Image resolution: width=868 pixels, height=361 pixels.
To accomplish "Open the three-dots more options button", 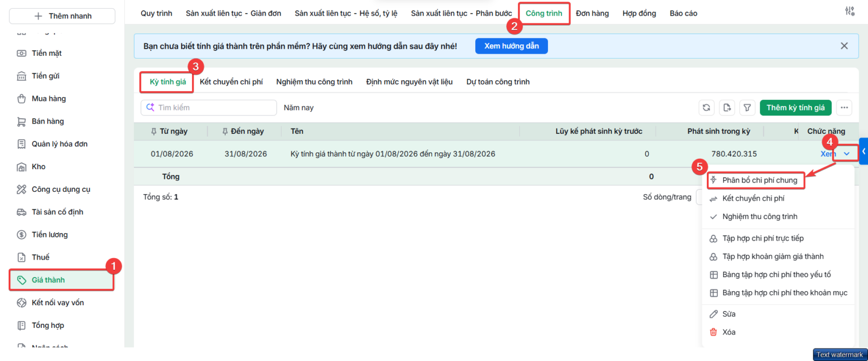I will pos(844,108).
